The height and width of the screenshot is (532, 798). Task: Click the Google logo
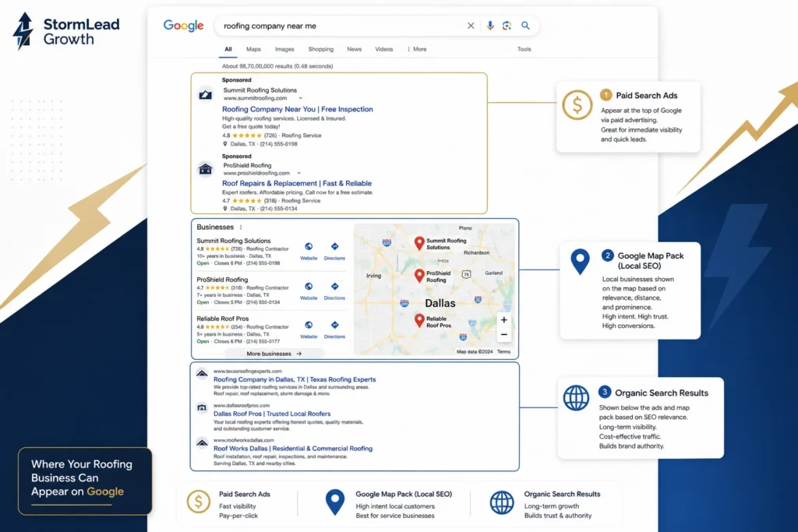(x=183, y=26)
